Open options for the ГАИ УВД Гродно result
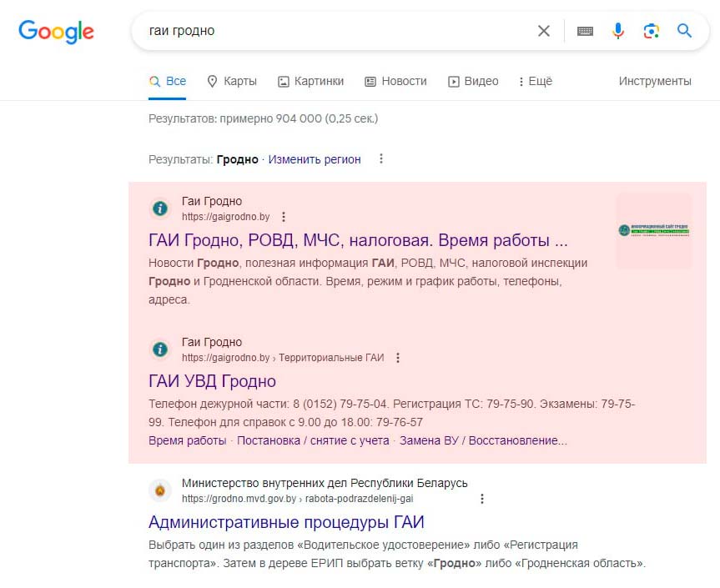Viewport: 720px width, 588px height. click(x=397, y=357)
